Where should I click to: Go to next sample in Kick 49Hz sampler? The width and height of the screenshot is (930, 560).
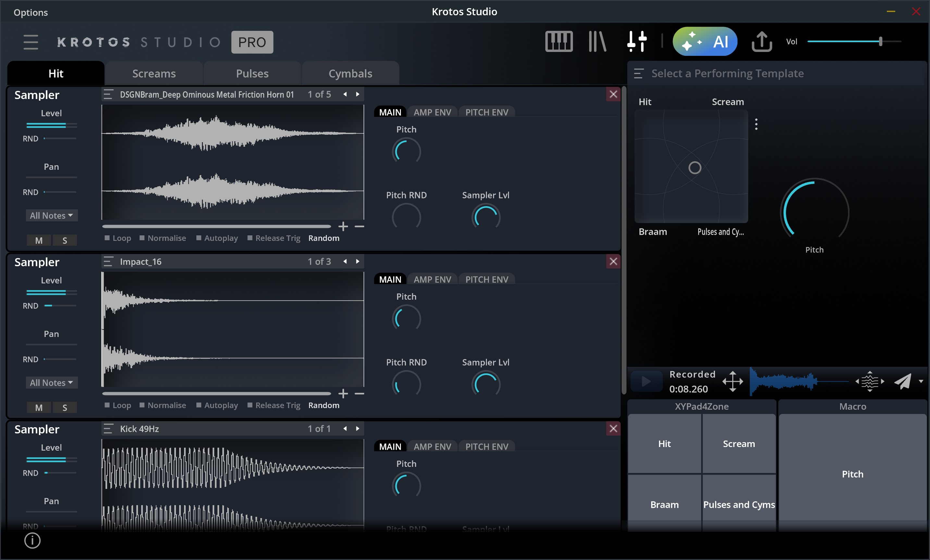(358, 429)
